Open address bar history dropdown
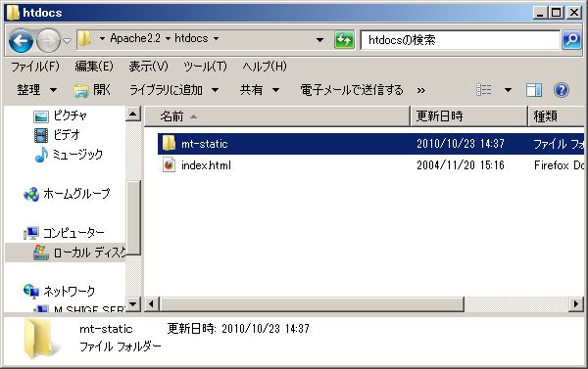Screen dimensions: 588x369 point(319,39)
